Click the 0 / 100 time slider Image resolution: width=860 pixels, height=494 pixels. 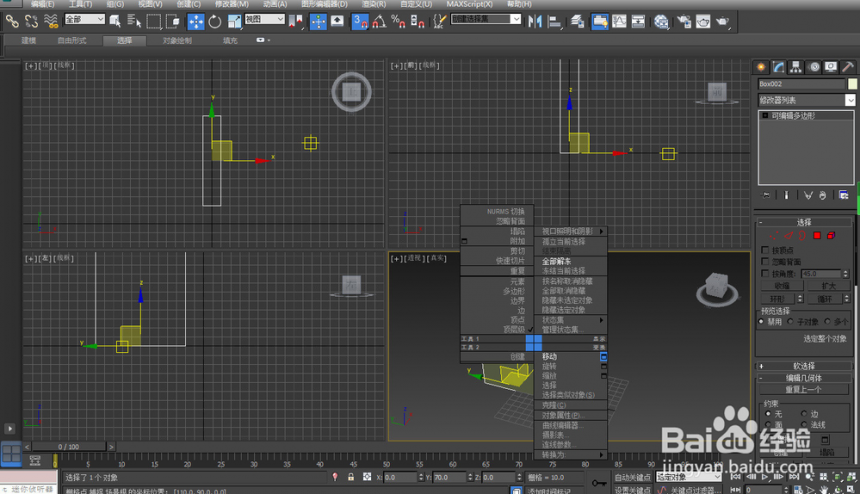coord(69,447)
